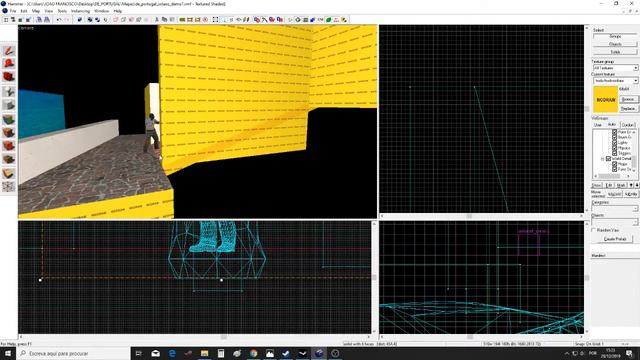Switch to the Cordon visgroups tab
The height and width of the screenshot is (360, 640).
(628, 124)
